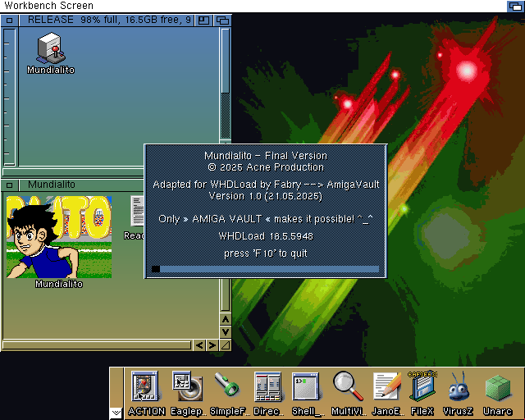Launch ACTION from the dock
The width and height of the screenshot is (525, 420).
point(146,394)
